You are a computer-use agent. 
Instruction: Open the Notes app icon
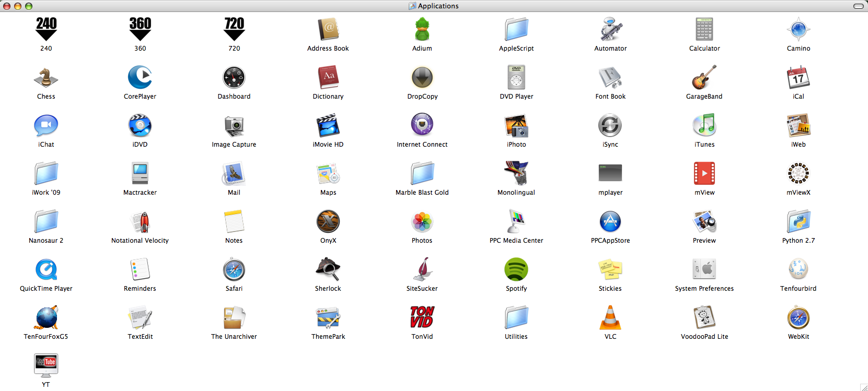point(234,221)
